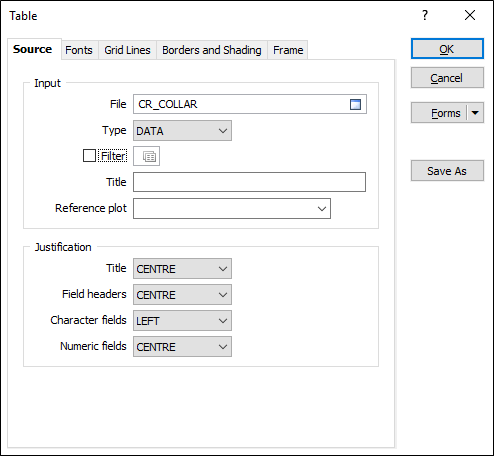Click into the Title text field
Image resolution: width=494 pixels, height=456 pixels.
249,182
